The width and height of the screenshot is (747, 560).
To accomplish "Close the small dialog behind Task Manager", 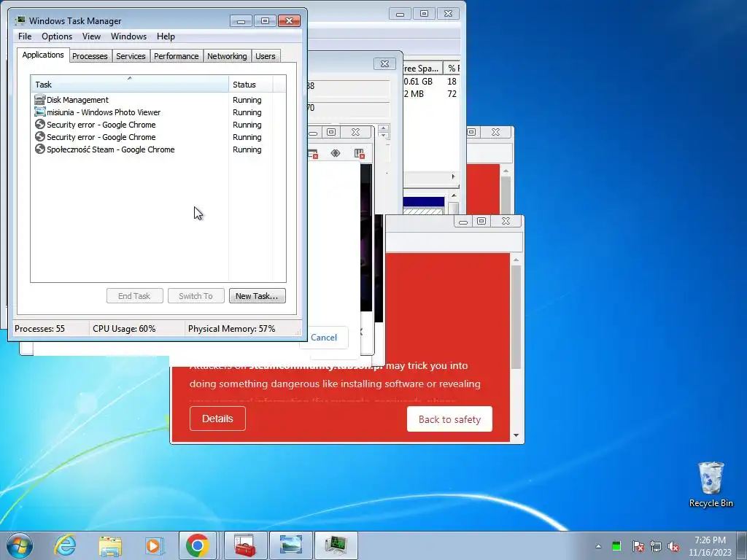I will [384, 64].
